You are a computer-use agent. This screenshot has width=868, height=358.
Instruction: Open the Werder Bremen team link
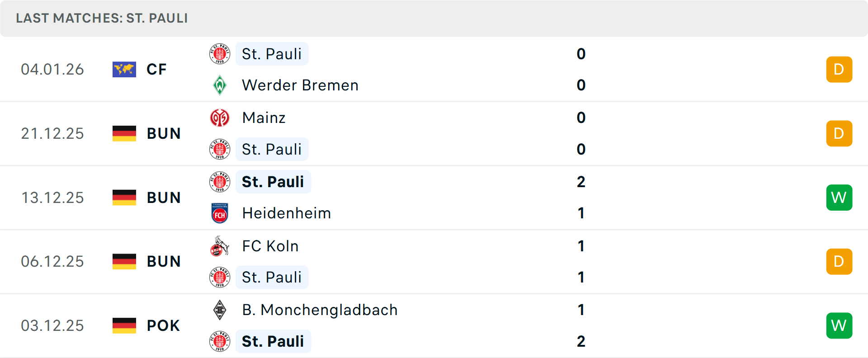pyautogui.click(x=300, y=85)
